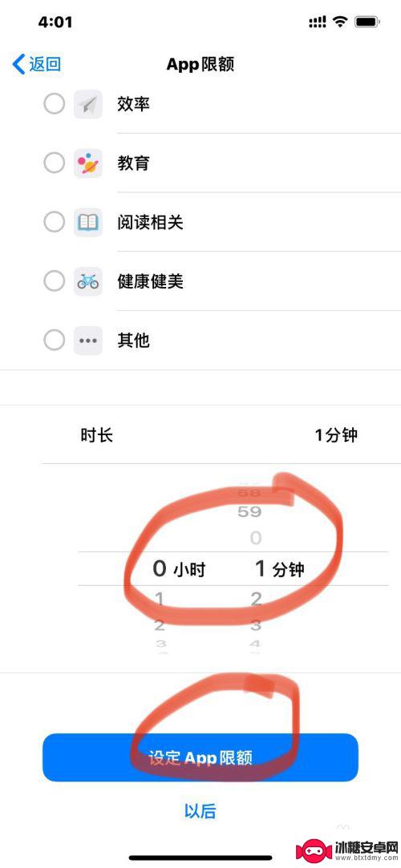Select the 教育 radio button
Screen dimensions: 401x868
coord(55,164)
